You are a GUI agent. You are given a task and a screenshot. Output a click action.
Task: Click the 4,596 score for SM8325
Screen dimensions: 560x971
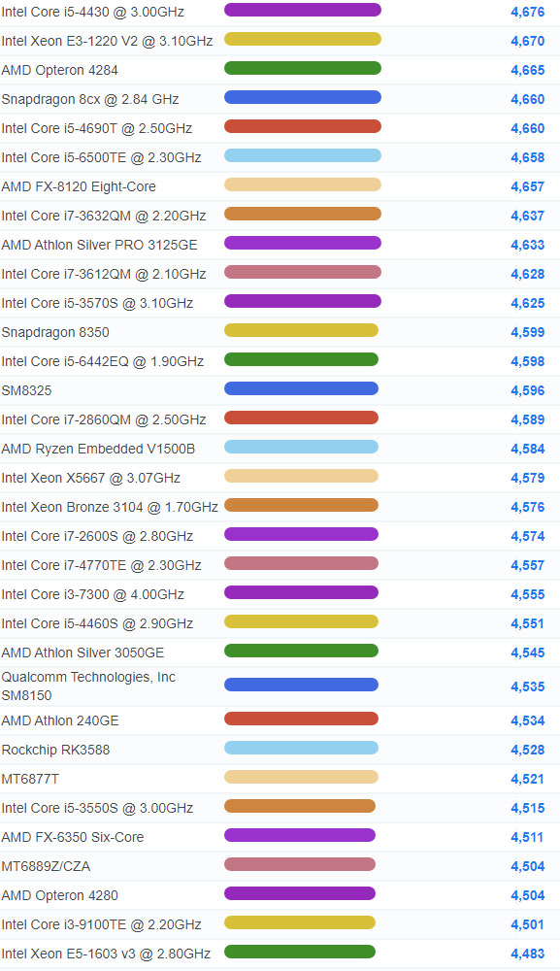point(528,390)
